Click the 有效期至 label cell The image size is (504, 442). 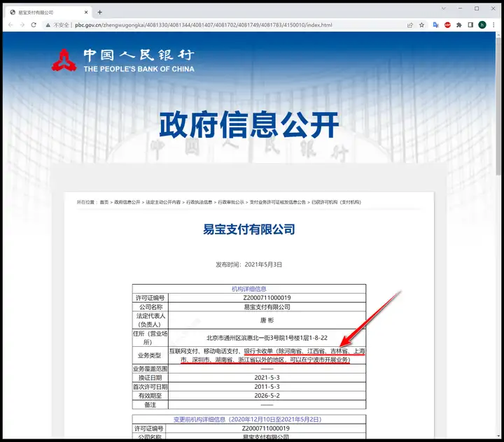click(150, 396)
